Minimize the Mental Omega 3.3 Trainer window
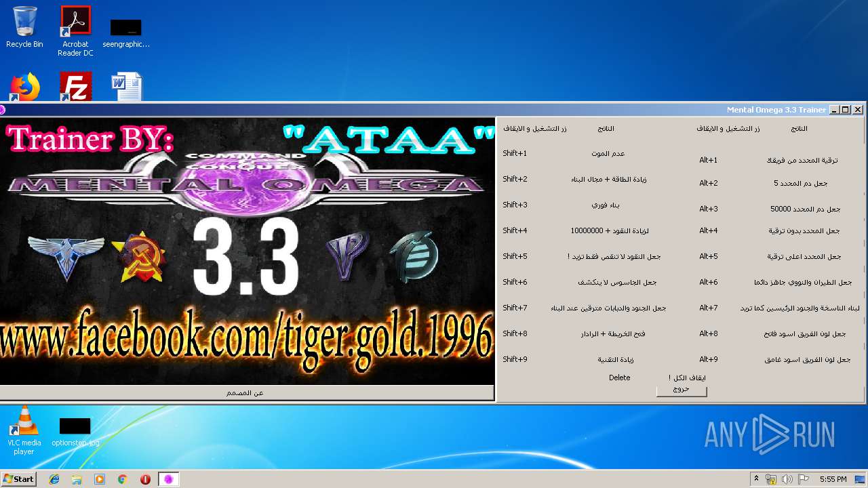868x488 pixels. pos(834,110)
